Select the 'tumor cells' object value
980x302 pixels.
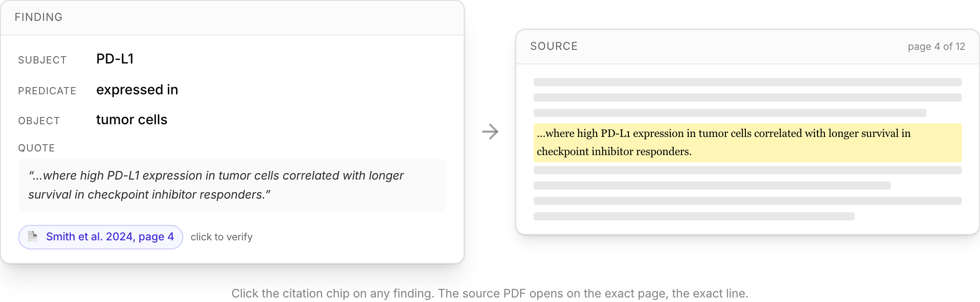point(132,120)
